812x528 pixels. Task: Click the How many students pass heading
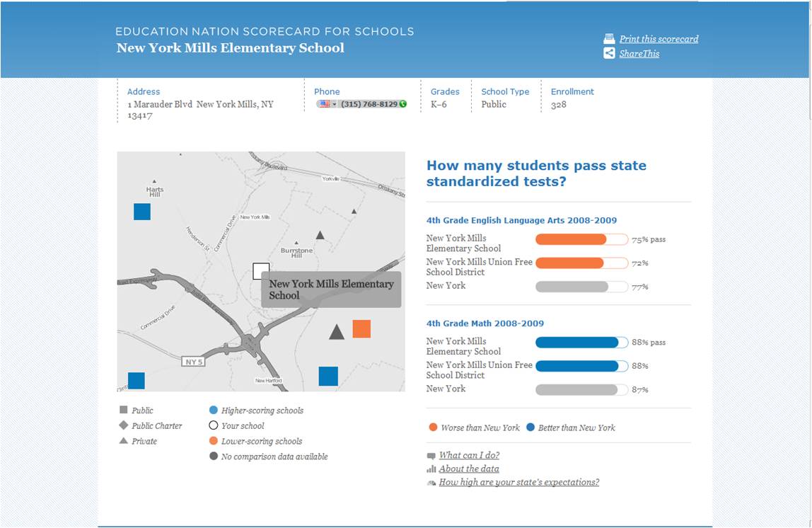[536, 173]
